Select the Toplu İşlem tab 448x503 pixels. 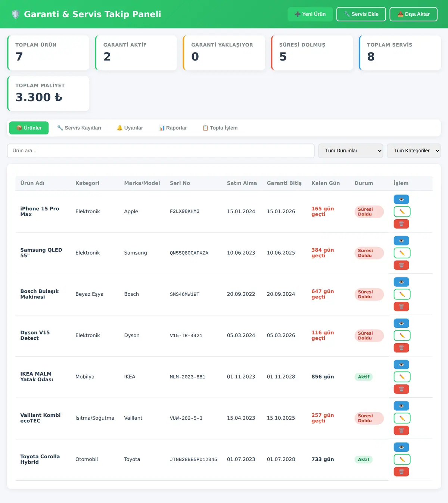coord(220,128)
